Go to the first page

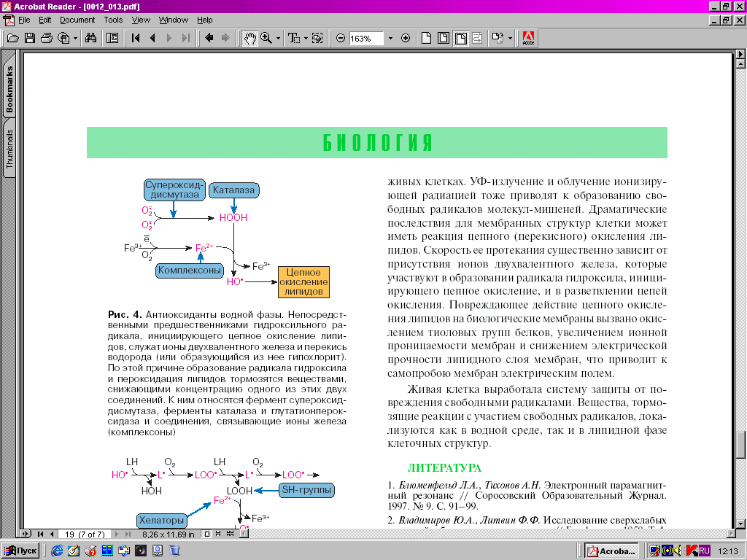click(x=136, y=38)
